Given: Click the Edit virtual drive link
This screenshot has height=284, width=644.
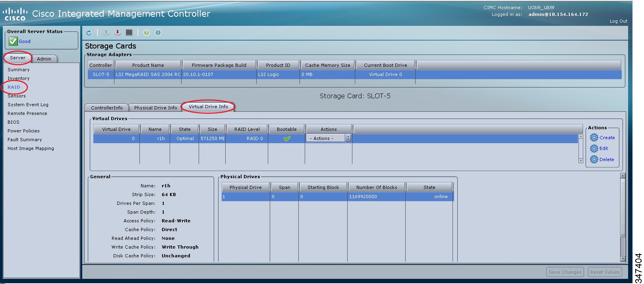Looking at the screenshot, I should click(x=603, y=148).
